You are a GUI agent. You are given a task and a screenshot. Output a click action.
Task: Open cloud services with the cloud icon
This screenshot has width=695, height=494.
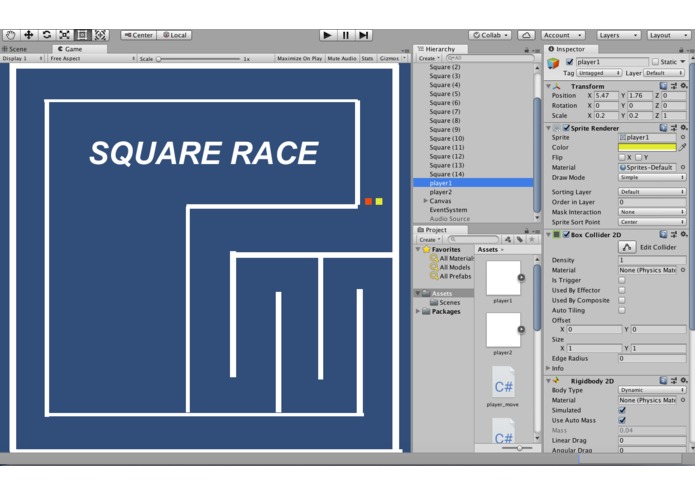[x=526, y=35]
